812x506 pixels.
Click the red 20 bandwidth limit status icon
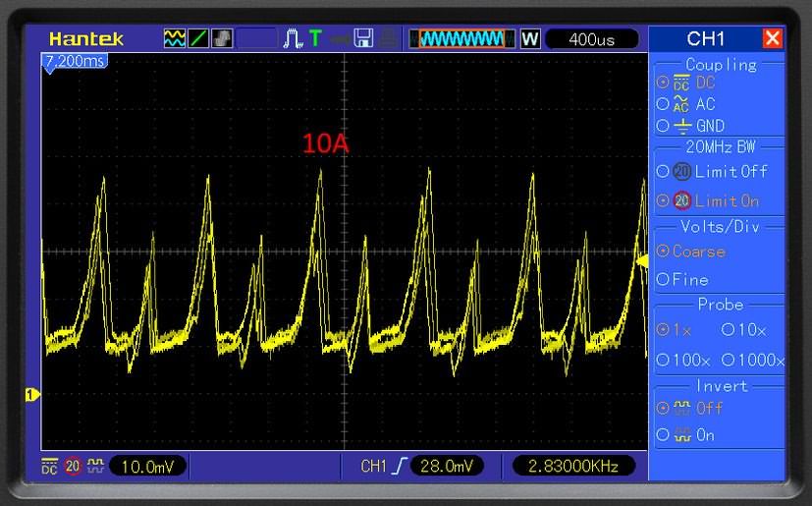point(73,466)
